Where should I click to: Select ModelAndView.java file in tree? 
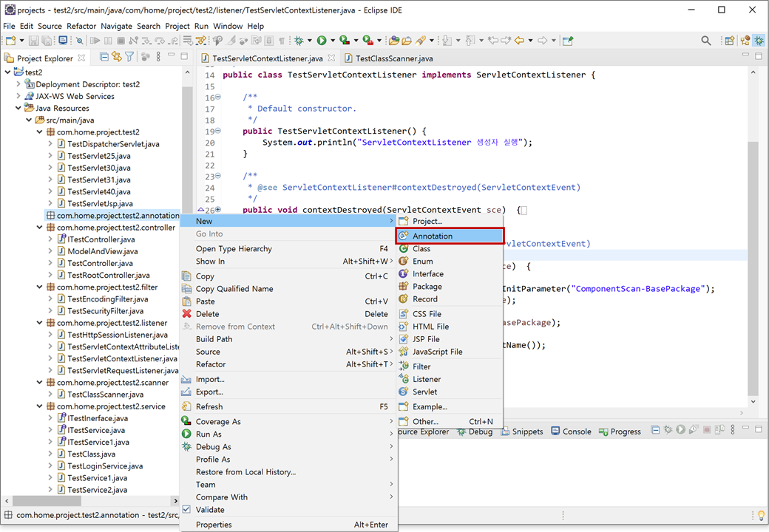103,251
